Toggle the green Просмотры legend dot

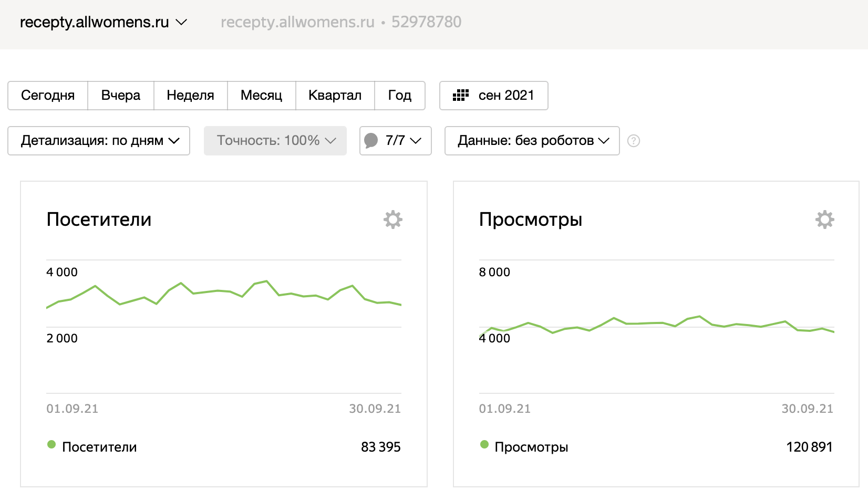pos(484,444)
